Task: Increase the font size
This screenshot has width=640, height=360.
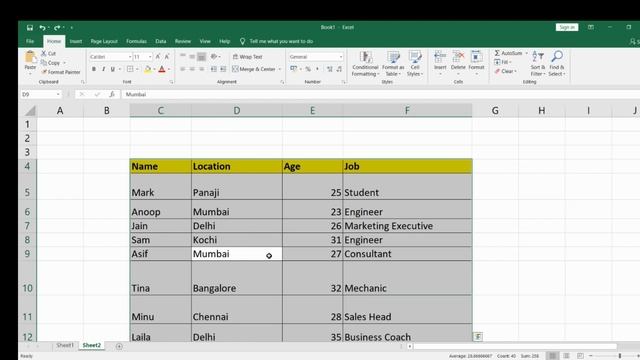Action: (158, 57)
